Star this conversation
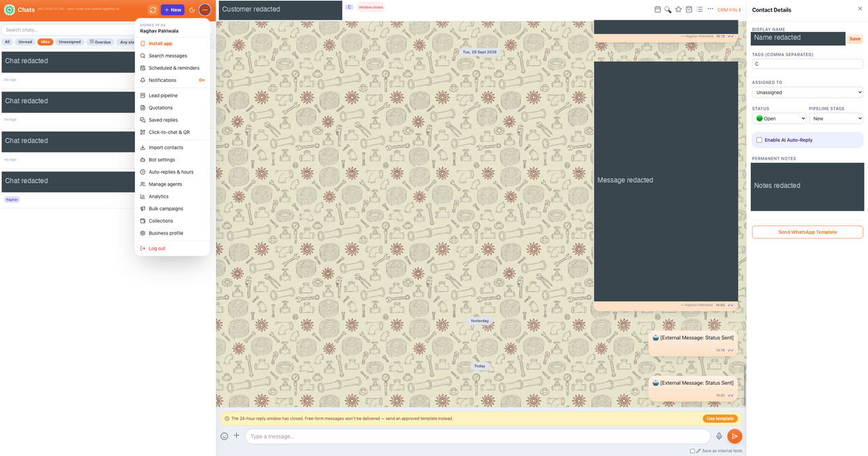This screenshot has width=868, height=456. [678, 9]
